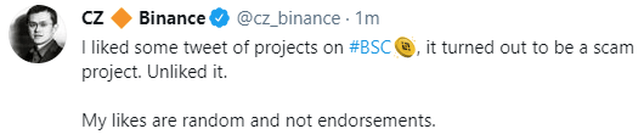Viewport: 644px width, 140px height.
Task: Click the word "project." on the second line
Action: point(112,72)
